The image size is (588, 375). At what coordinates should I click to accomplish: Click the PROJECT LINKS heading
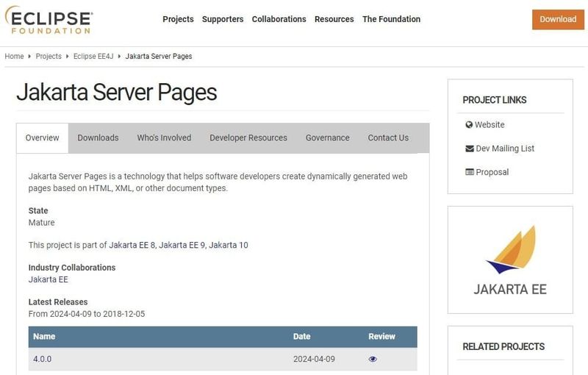click(x=494, y=100)
